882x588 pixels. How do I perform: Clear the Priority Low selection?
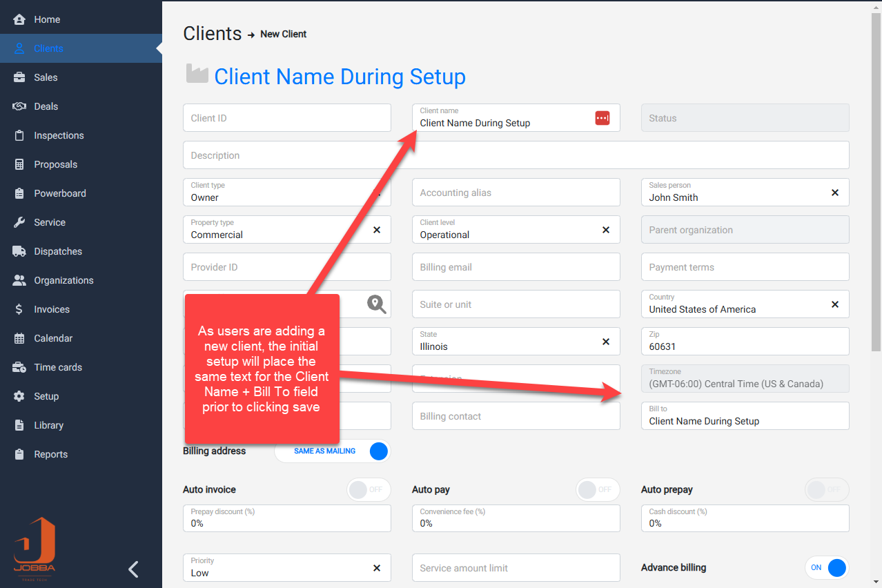point(377,568)
